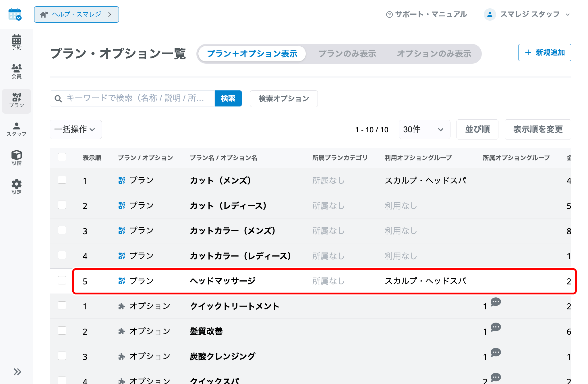
Task: Click comment bubble on クイックトリートメント row
Action: pyautogui.click(x=496, y=302)
